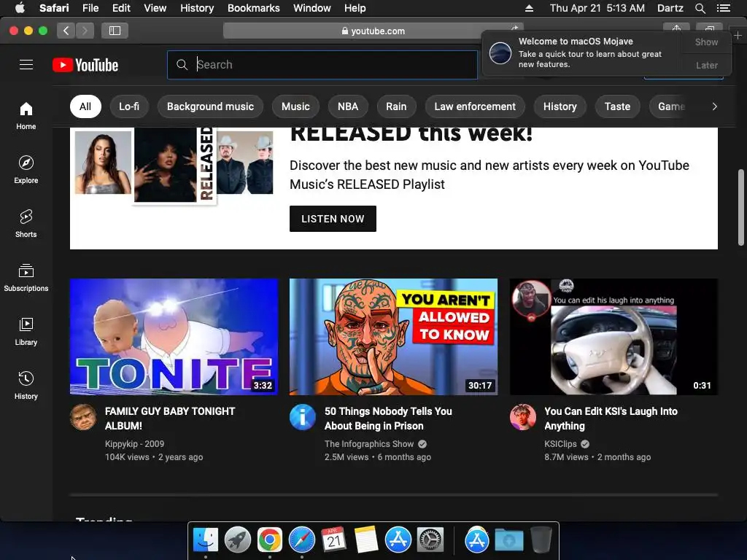Screen dimensions: 747x560
Task: Select the Taste filter chip
Action: tap(617, 106)
